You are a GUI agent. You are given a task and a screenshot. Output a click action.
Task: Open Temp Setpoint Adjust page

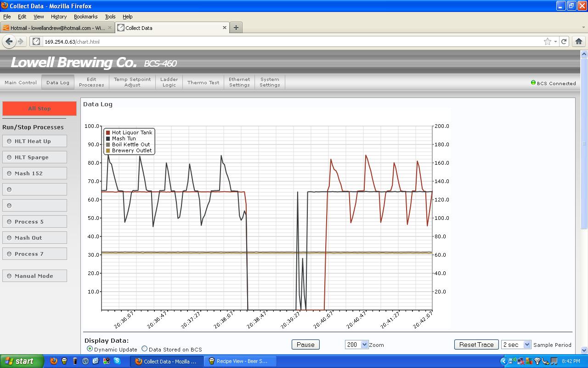[132, 82]
